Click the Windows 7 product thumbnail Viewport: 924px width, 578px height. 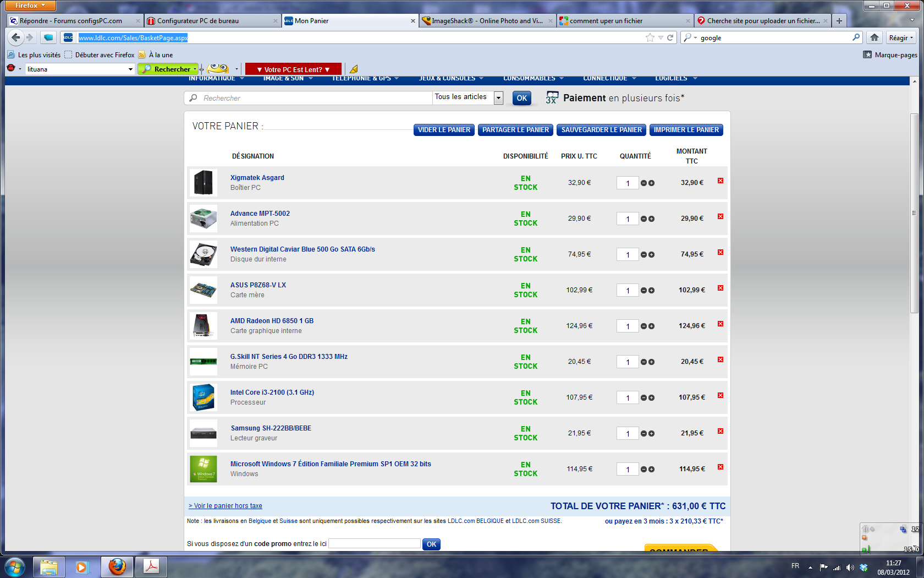204,469
